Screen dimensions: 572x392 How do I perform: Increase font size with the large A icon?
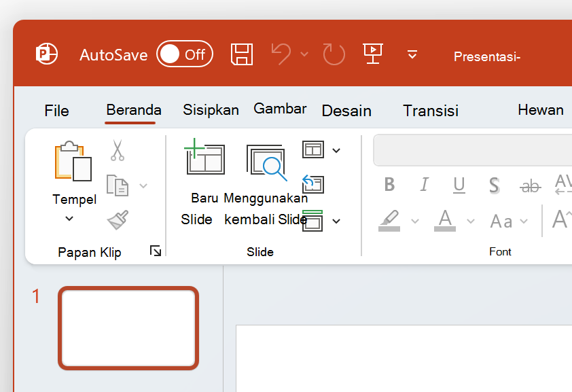(x=562, y=219)
